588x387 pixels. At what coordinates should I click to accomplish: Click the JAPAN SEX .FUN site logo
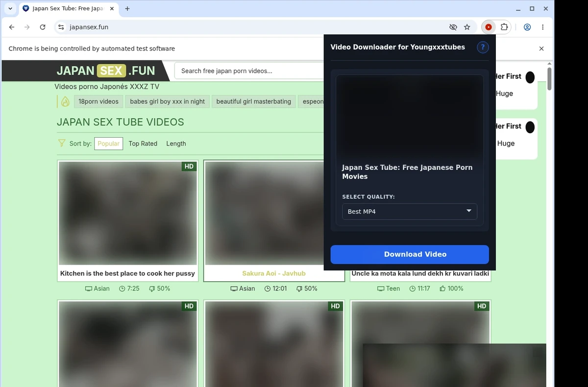106,71
